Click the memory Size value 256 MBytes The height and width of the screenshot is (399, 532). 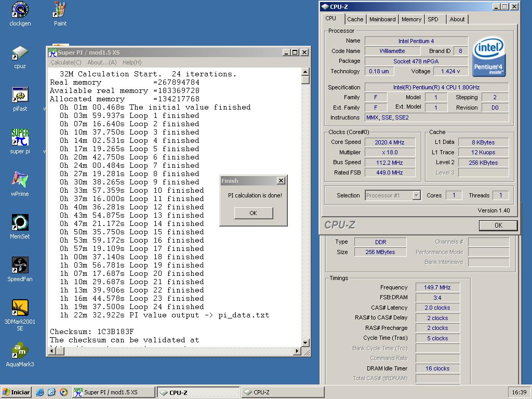pos(380,252)
